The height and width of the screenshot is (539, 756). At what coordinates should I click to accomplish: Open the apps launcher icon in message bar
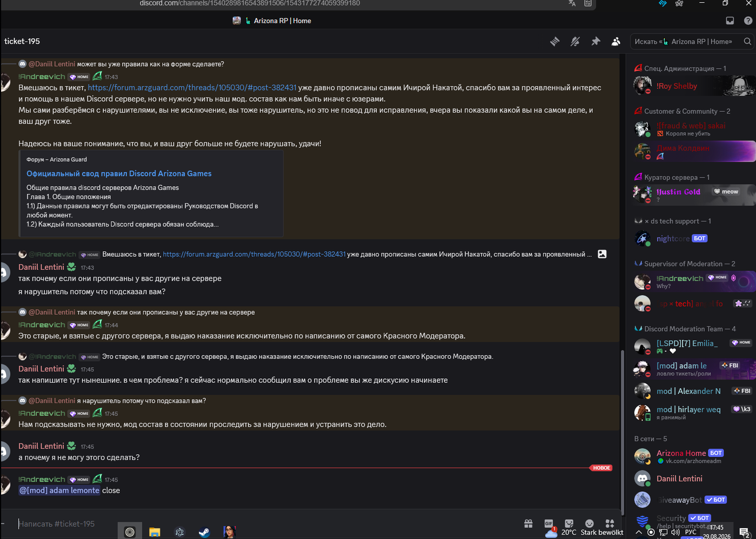(609, 523)
